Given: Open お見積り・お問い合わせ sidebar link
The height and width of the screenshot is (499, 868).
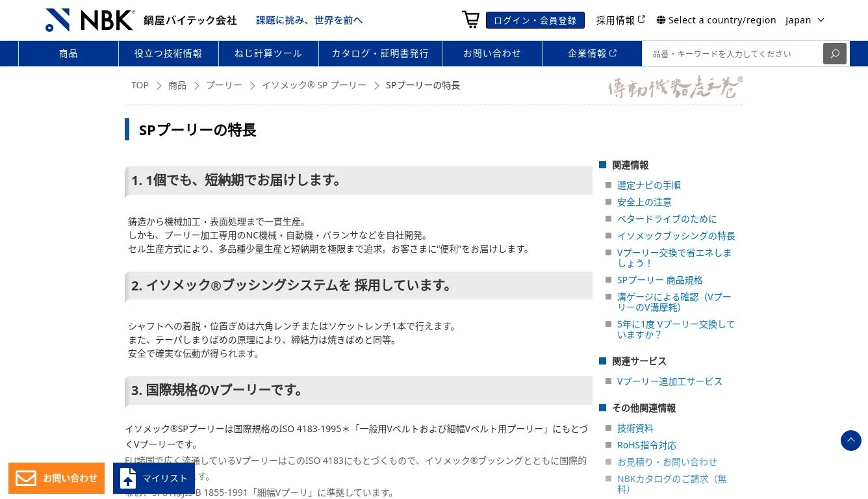Looking at the screenshot, I should point(667,462).
